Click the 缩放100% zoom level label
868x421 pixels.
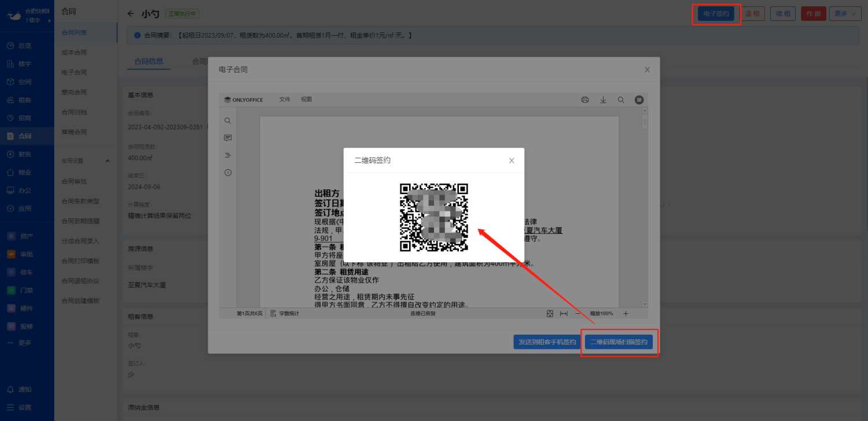click(602, 313)
